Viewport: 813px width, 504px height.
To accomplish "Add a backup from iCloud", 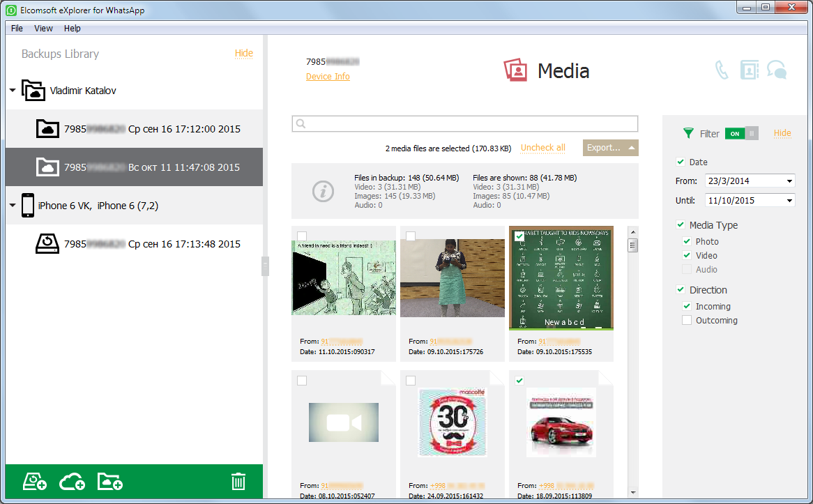I will (72, 481).
